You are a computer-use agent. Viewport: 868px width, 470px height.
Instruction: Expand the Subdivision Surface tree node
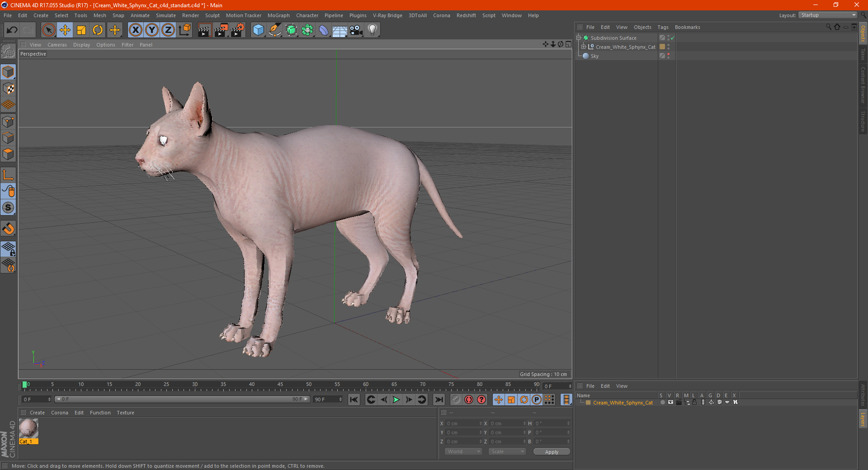pos(578,38)
